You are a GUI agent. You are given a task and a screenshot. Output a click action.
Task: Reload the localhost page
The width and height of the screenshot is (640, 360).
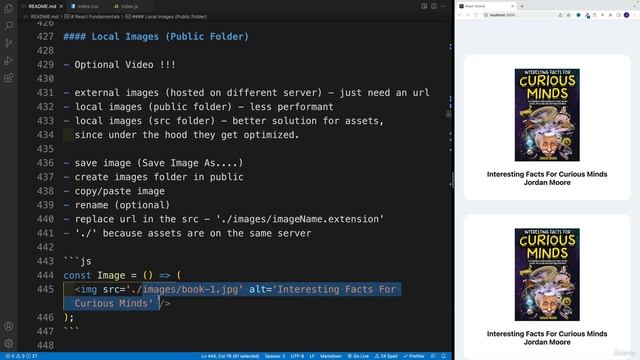click(x=476, y=15)
